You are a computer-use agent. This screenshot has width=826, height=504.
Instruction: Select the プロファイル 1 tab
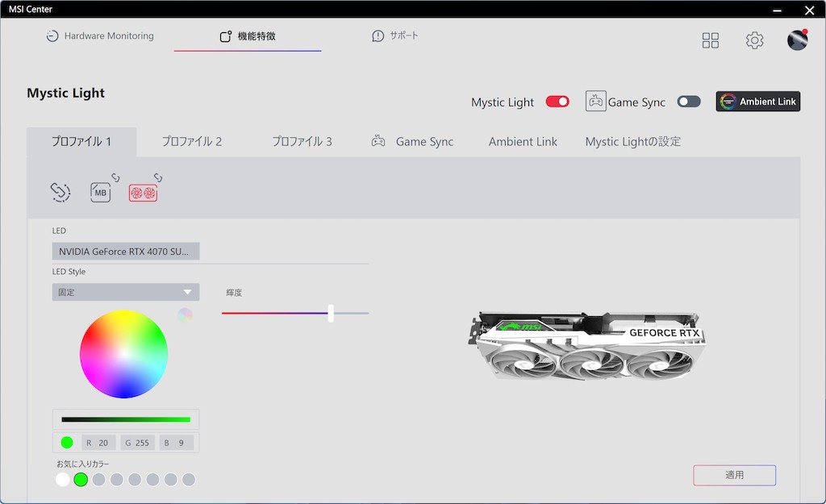81,141
